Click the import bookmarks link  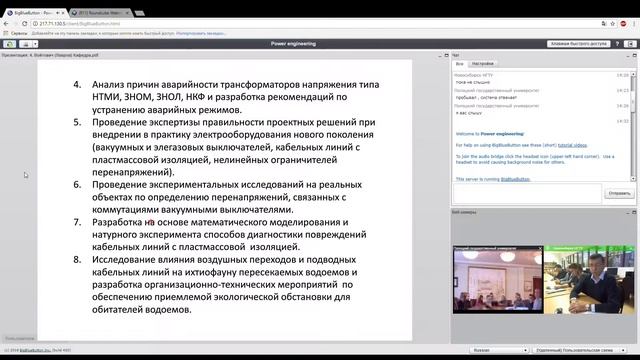pyautogui.click(x=201, y=33)
